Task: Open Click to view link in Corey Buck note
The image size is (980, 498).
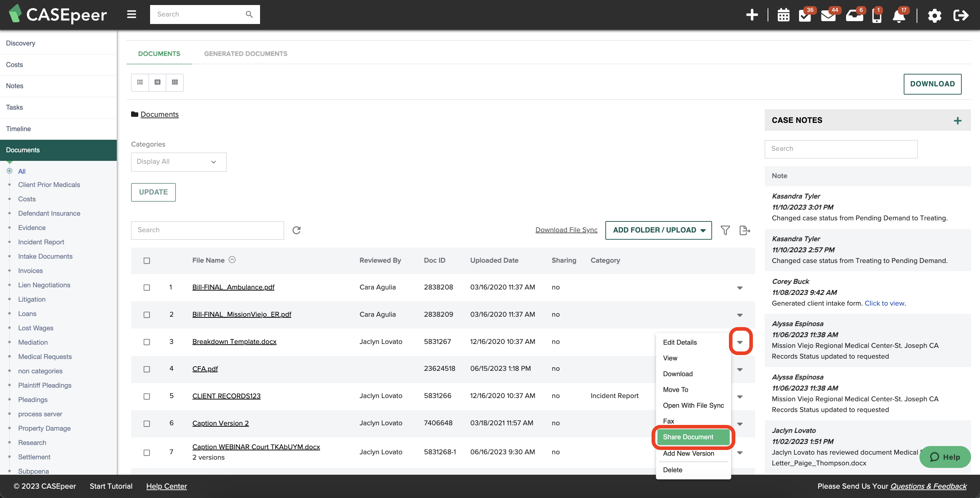Action: click(884, 303)
